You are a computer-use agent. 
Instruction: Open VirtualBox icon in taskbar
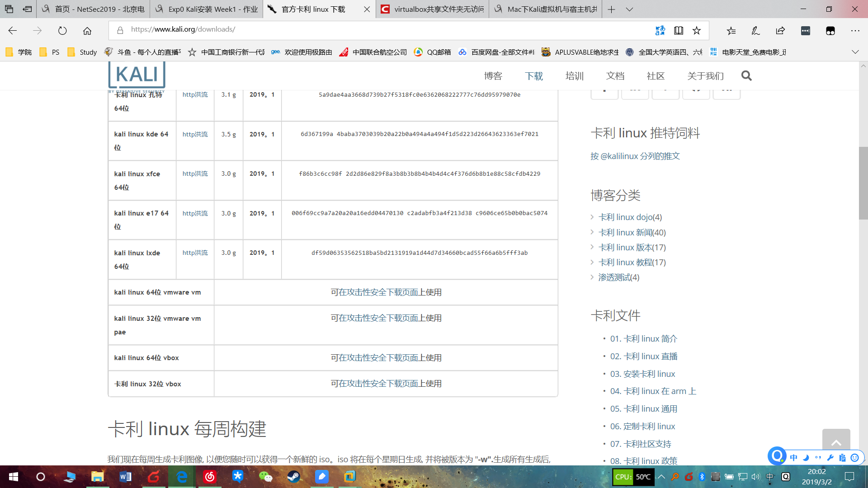(x=350, y=477)
